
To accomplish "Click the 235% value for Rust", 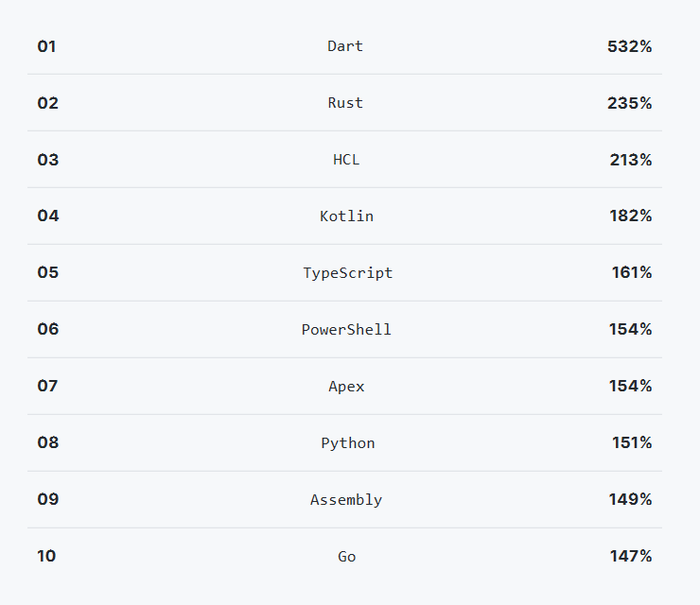I will 629,103.
